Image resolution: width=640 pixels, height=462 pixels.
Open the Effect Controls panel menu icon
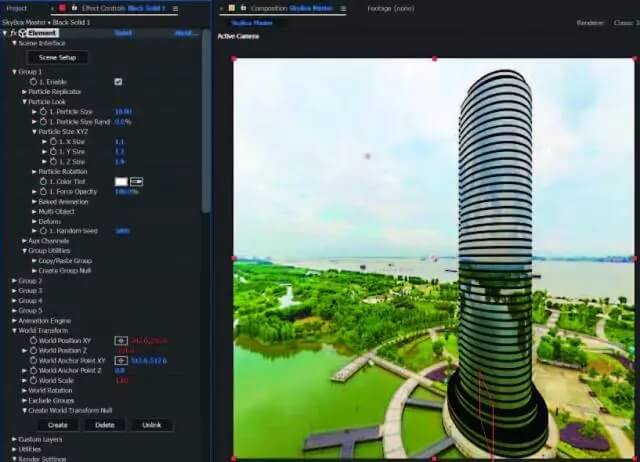(176, 8)
